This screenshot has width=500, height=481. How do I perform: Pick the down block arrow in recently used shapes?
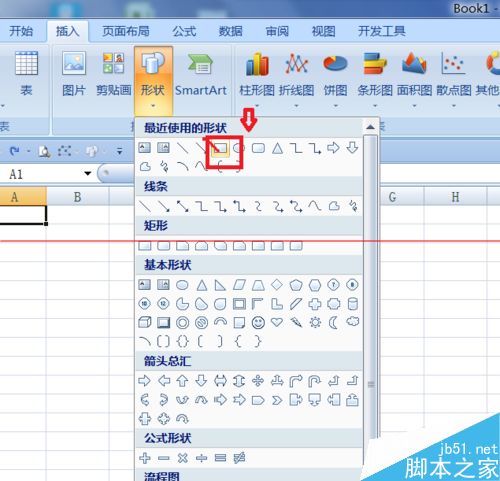(352, 147)
